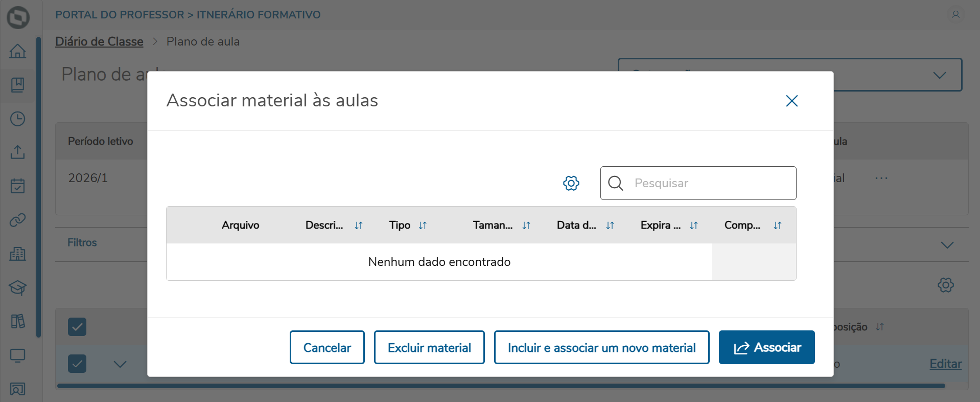Sort by the Data d... column
Image resolution: width=980 pixels, height=402 pixels.
(610, 226)
